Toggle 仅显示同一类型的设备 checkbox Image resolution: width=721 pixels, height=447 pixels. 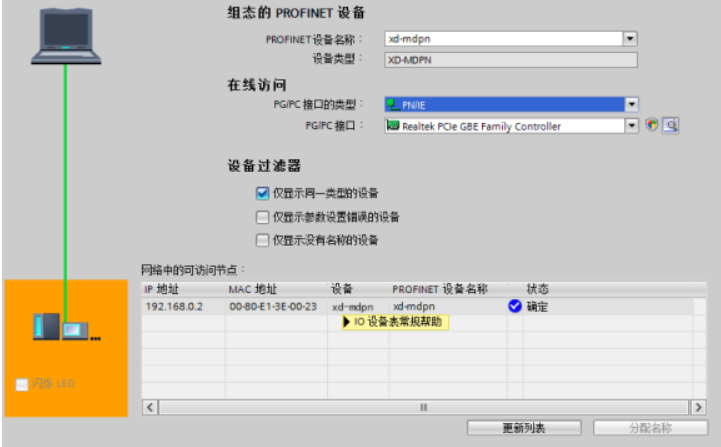coord(262,193)
